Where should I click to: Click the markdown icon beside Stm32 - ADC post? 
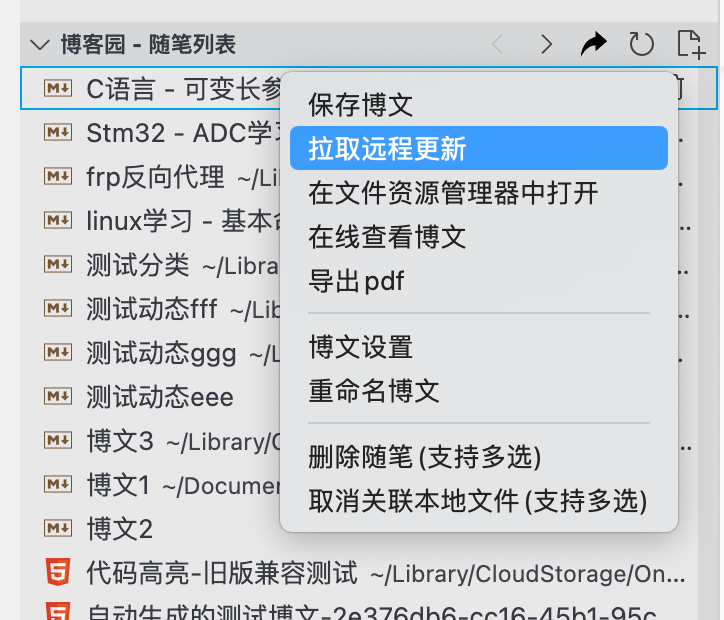click(58, 132)
